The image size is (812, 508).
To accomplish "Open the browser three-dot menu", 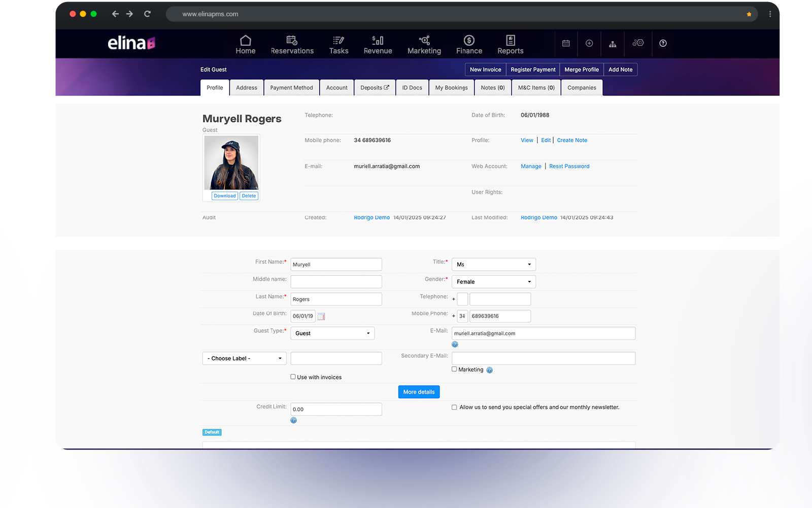I will [770, 14].
